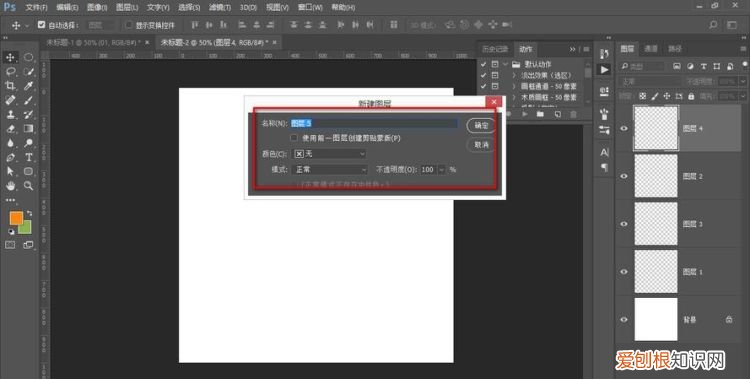Select the Path Selection arrow tool

pos(10,171)
